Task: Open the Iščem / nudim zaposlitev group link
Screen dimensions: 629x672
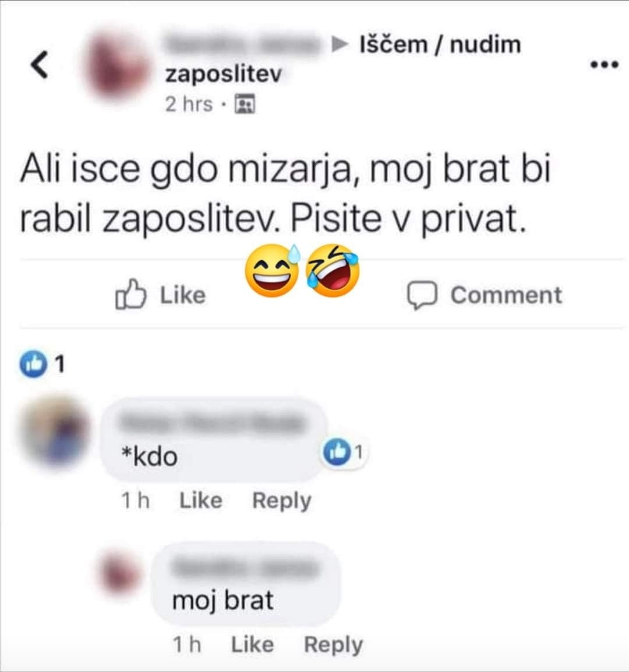Action: pos(343,59)
